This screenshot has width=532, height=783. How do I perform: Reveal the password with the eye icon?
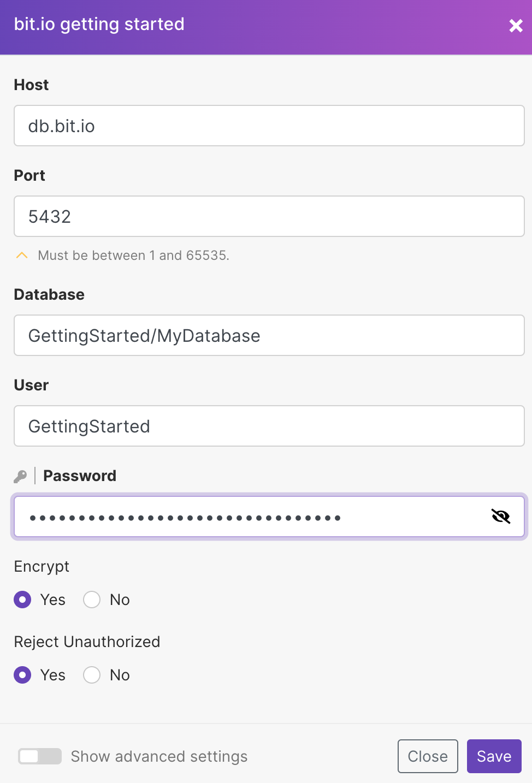[500, 516]
